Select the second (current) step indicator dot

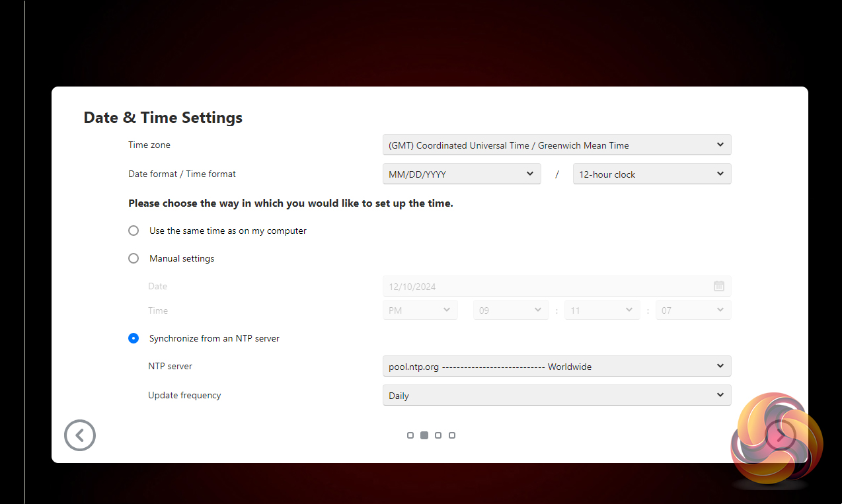(424, 435)
